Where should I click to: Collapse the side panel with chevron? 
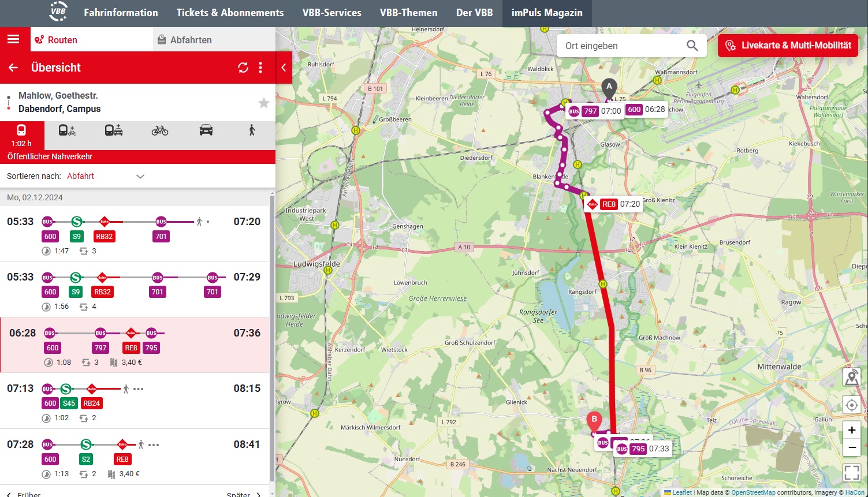click(x=284, y=68)
